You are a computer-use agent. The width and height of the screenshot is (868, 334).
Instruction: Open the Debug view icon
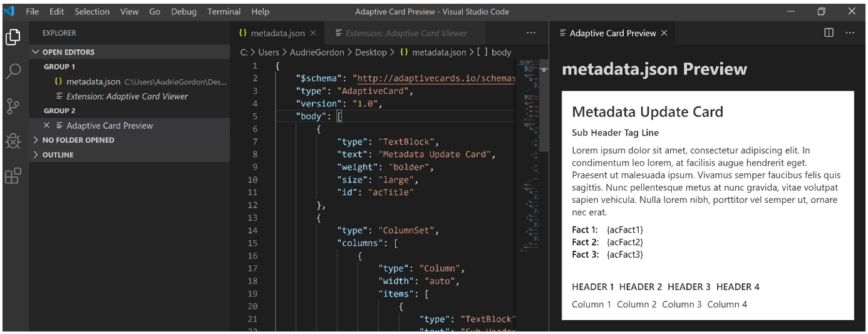(x=13, y=141)
